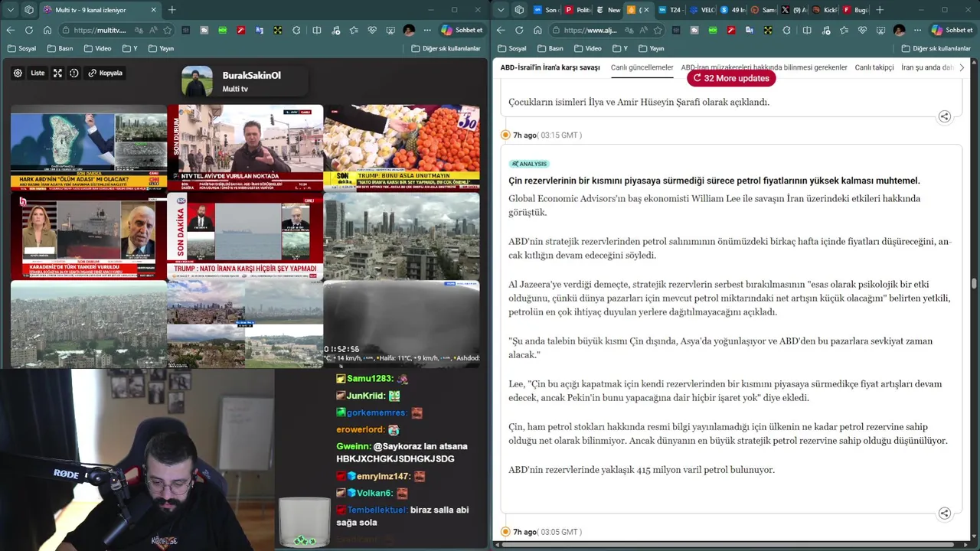Favorite the Al Jazeera page with star icon
Image resolution: width=980 pixels, height=551 pixels.
pos(658,30)
